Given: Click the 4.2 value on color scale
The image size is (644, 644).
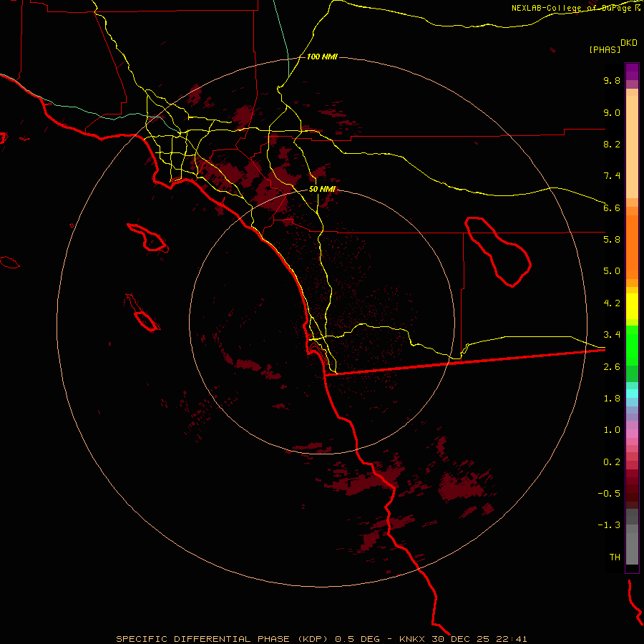Looking at the screenshot, I should point(612,303).
